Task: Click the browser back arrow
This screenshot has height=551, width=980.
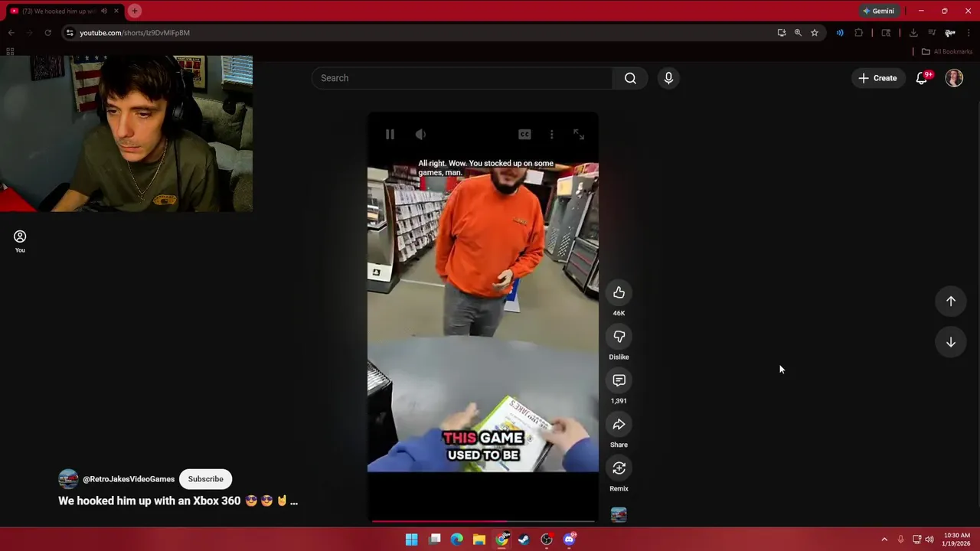Action: [11, 33]
